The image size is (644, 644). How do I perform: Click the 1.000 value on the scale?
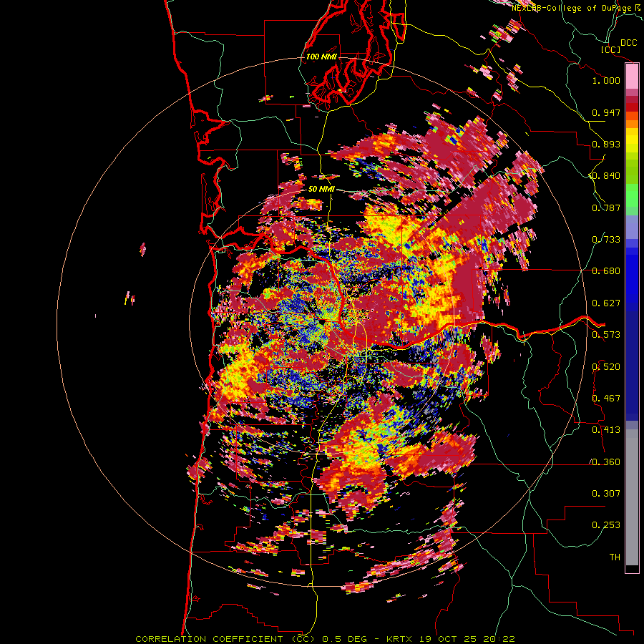(606, 80)
